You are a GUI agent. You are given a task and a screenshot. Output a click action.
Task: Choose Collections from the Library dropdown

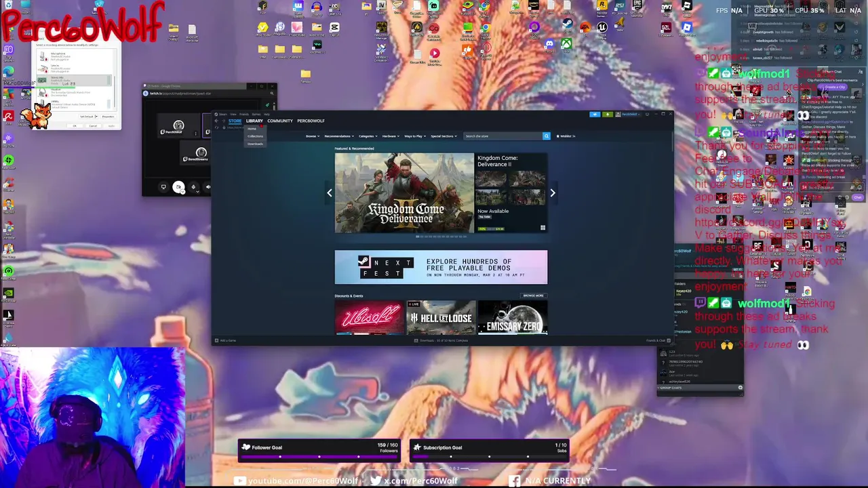click(x=255, y=136)
